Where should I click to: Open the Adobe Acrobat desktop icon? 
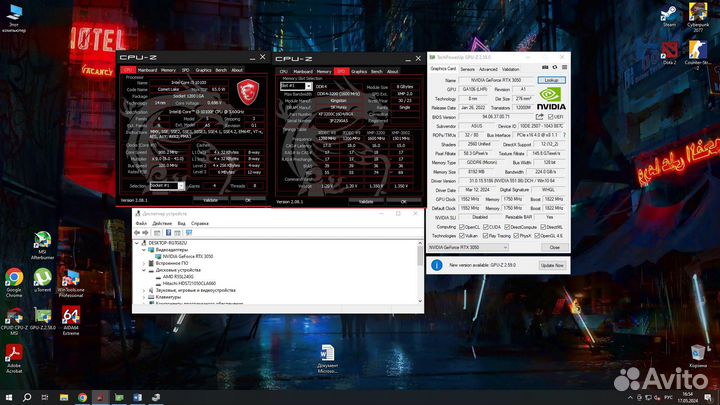14,358
